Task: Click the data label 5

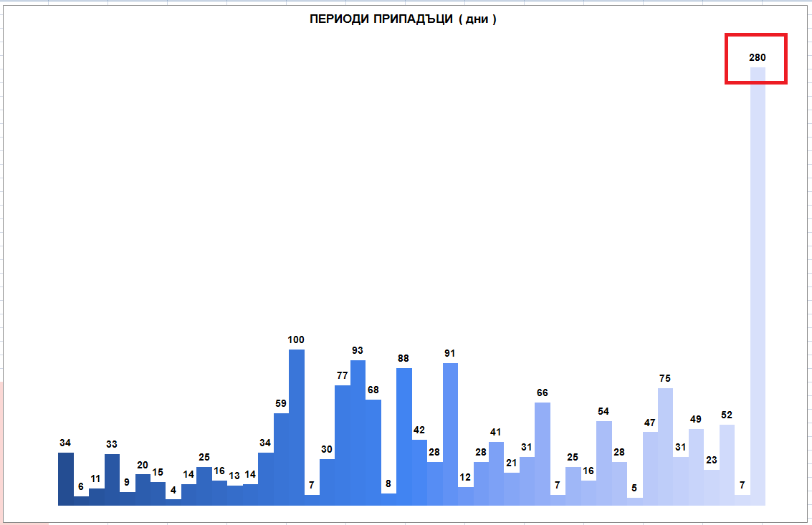Action: (634, 488)
